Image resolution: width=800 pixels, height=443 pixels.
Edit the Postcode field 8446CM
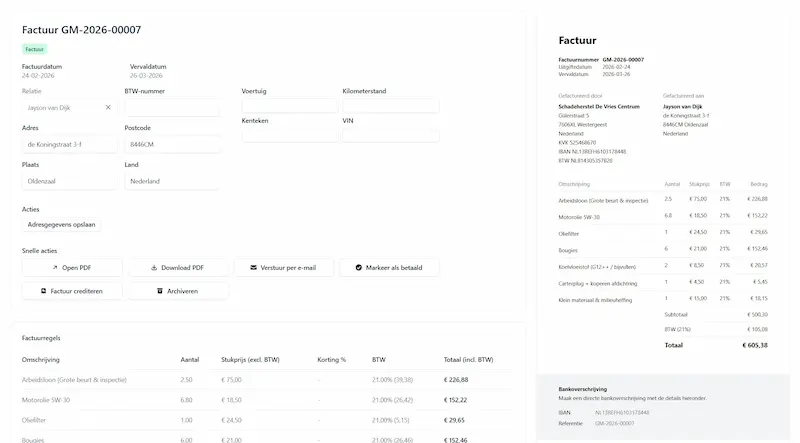click(172, 144)
